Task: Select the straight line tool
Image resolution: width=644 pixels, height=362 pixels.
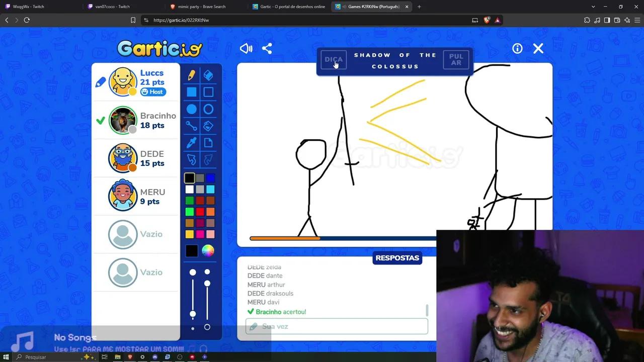Action: click(192, 126)
